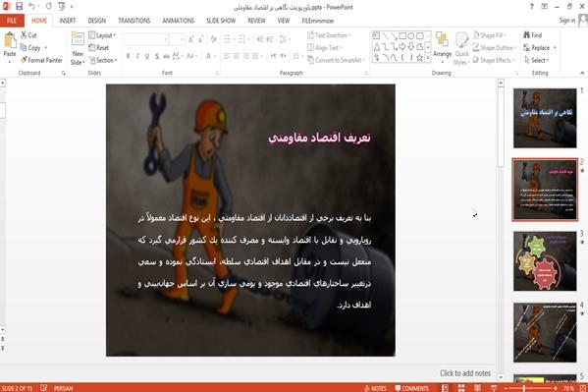This screenshot has width=588, height=392.
Task: Switch to the TRANSITIONS tab
Action: [134, 21]
